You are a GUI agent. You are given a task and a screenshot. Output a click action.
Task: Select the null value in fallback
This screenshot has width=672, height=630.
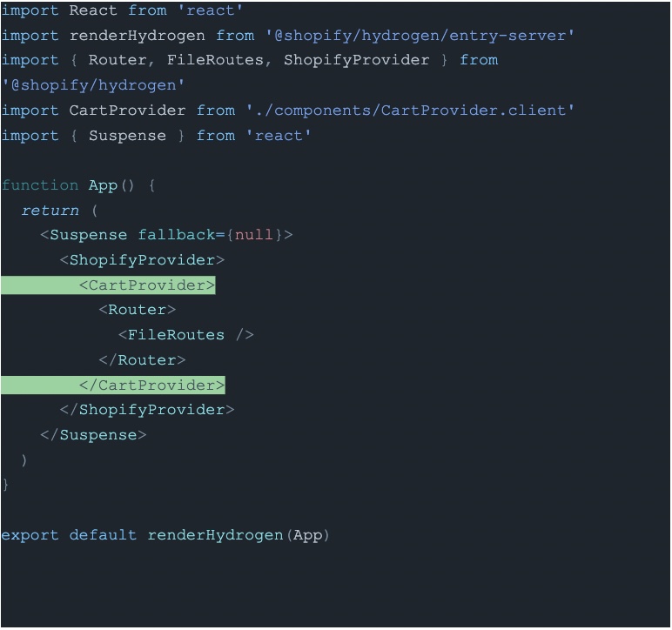tap(254, 235)
